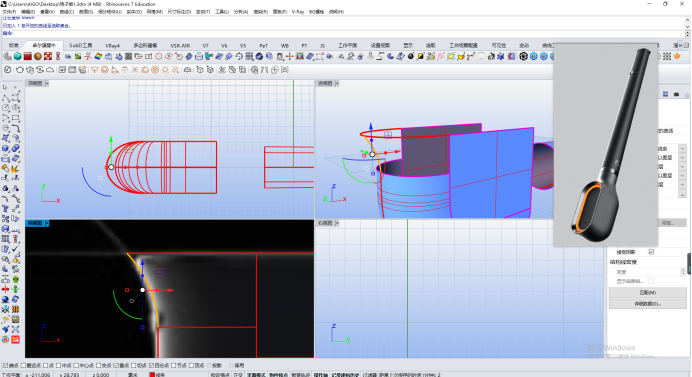Screen dimensions: 692x377
Task: Select the Circle tool in left toolbar
Action: 5,107
